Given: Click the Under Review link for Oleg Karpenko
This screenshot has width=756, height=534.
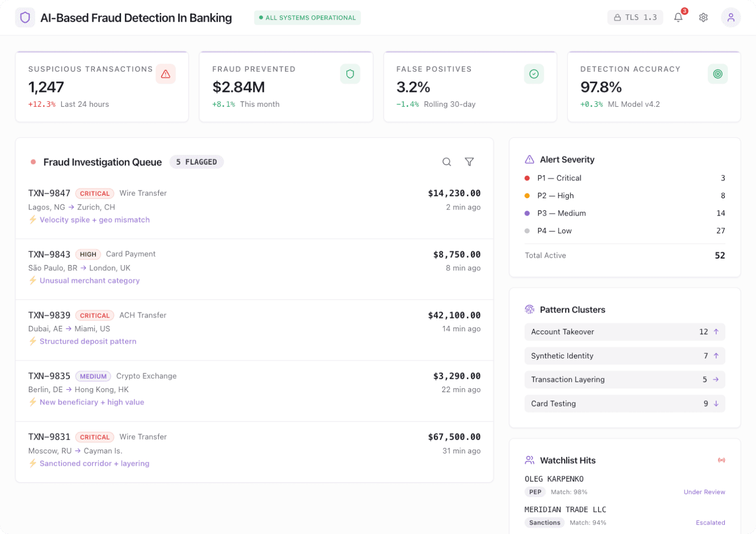Looking at the screenshot, I should [x=705, y=492].
